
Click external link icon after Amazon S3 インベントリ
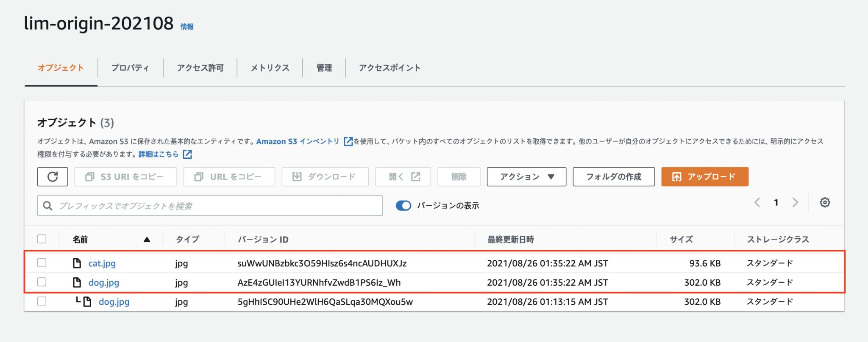click(x=348, y=141)
